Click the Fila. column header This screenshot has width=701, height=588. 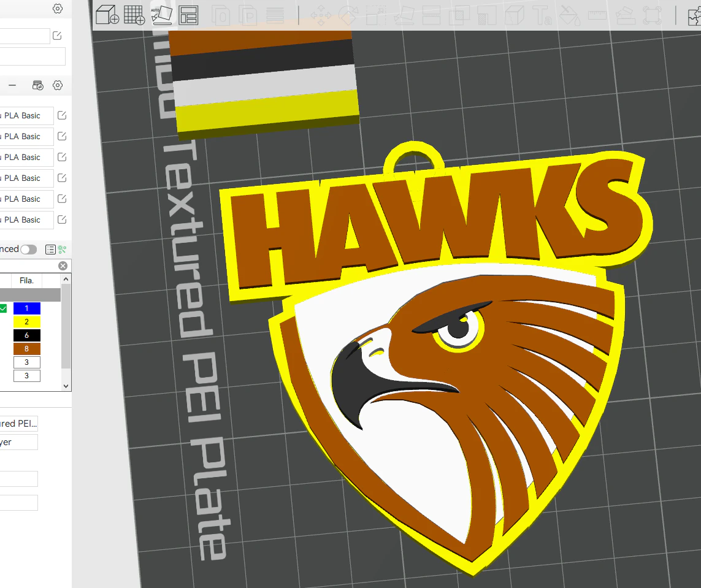pos(27,281)
